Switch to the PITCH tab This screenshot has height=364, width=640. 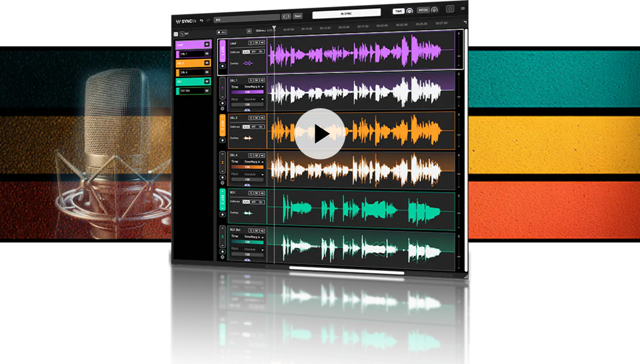point(423,10)
